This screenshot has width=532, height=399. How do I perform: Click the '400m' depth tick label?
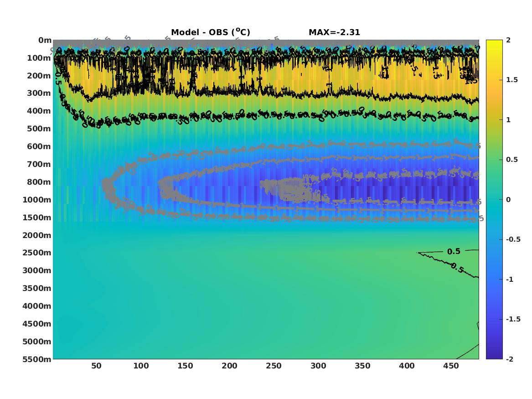[39, 111]
